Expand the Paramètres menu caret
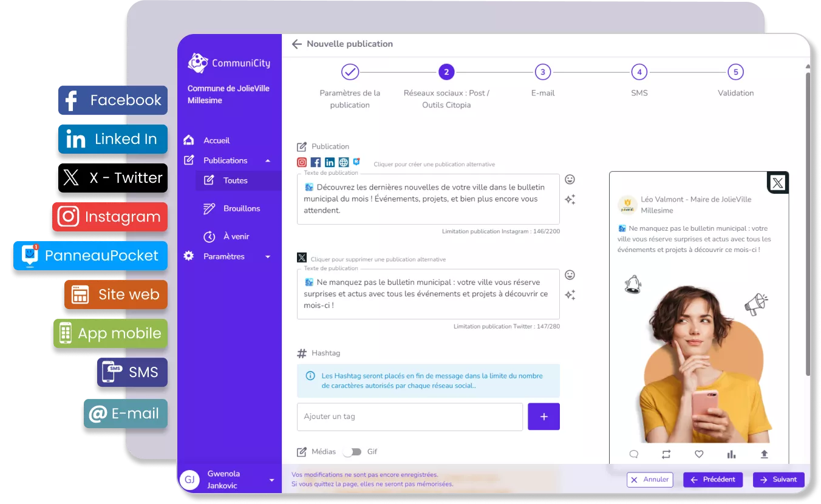Screen dimensions: 821x504 [268, 257]
